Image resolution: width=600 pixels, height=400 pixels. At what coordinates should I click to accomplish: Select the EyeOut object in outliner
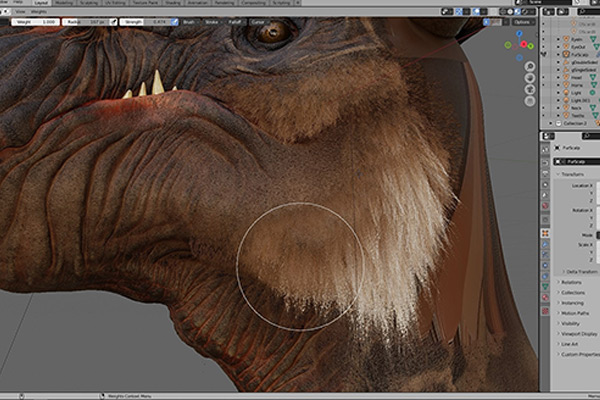[578, 47]
